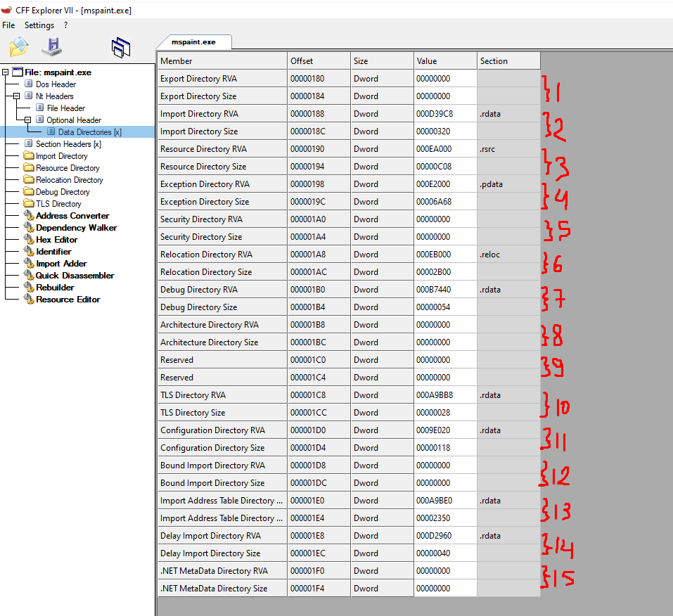
Task: Click the Quick Disassembler tool icon
Action: [29, 275]
